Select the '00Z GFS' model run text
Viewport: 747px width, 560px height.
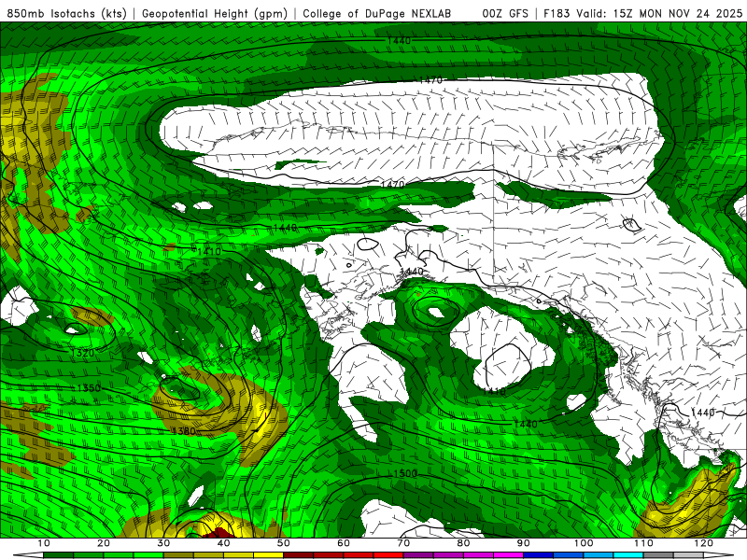[x=505, y=13]
